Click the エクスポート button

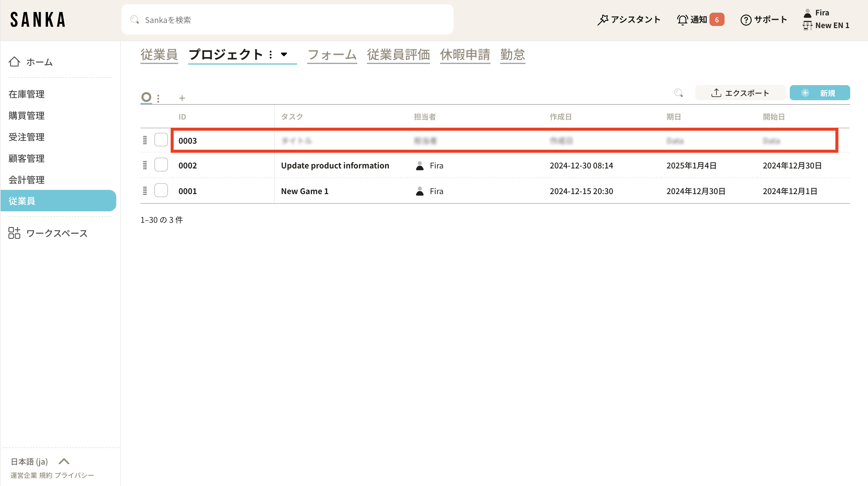[x=740, y=93]
